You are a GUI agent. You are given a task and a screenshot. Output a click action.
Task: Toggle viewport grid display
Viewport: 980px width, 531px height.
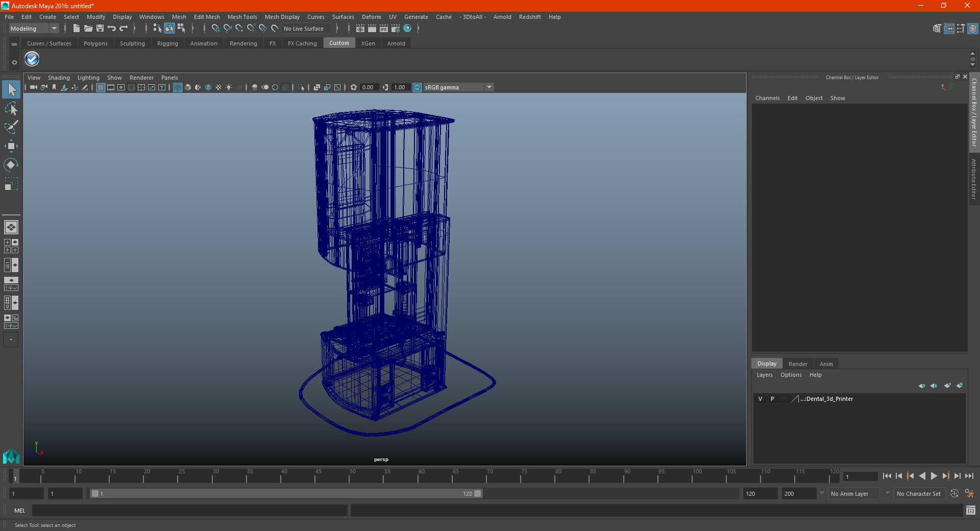pos(101,87)
